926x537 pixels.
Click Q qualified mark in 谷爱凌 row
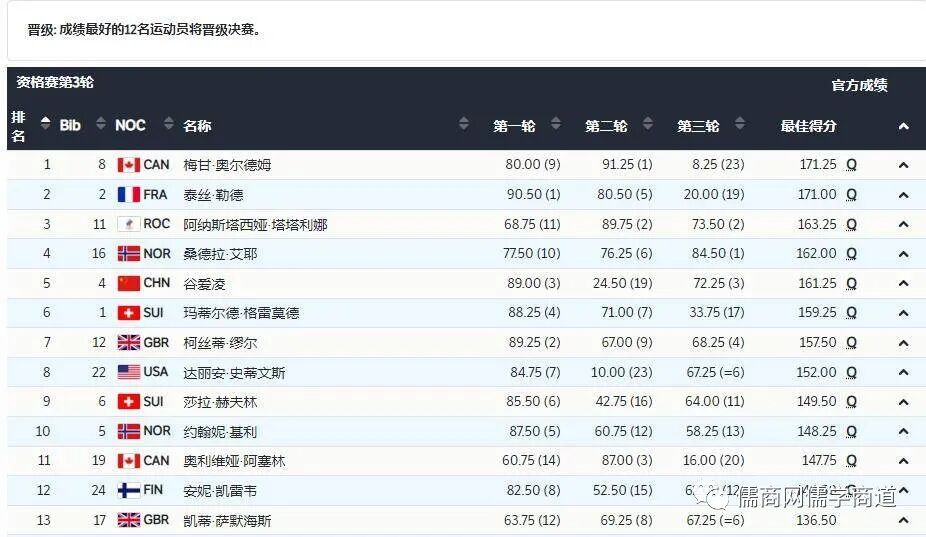point(851,284)
